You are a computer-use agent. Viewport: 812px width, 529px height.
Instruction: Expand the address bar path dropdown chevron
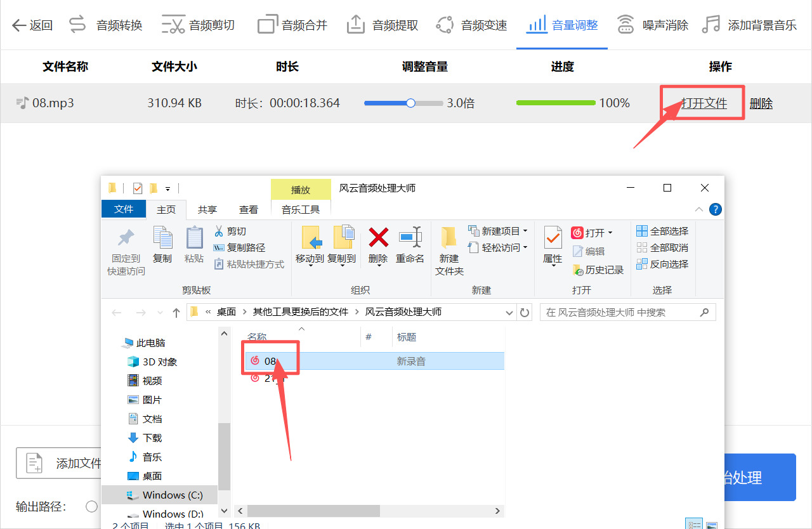[x=510, y=311]
